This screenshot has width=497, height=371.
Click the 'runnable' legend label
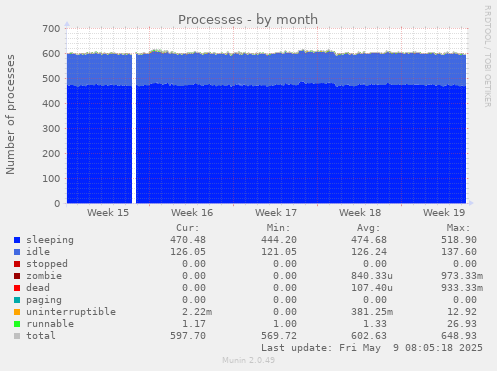[x=50, y=324]
